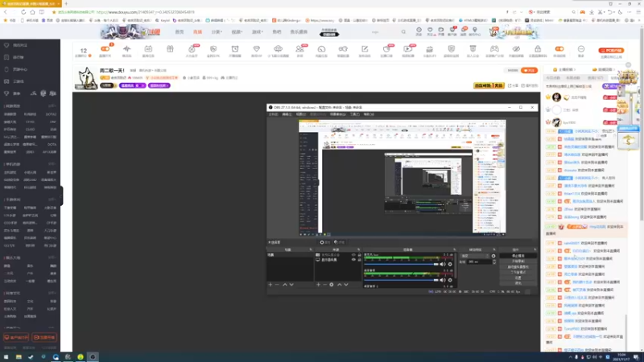
Task: Open settings gear for second audio mixer channel
Action: pyautogui.click(x=450, y=280)
